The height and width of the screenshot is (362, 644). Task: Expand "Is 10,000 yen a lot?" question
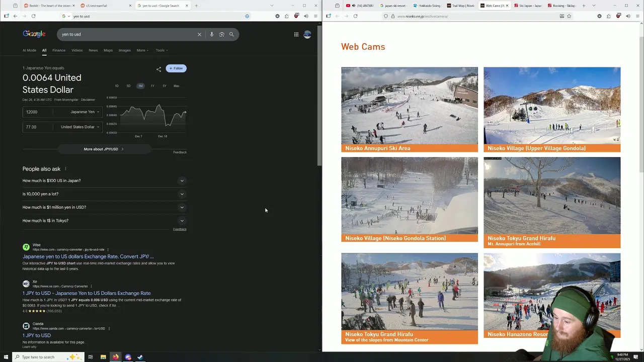point(104,194)
